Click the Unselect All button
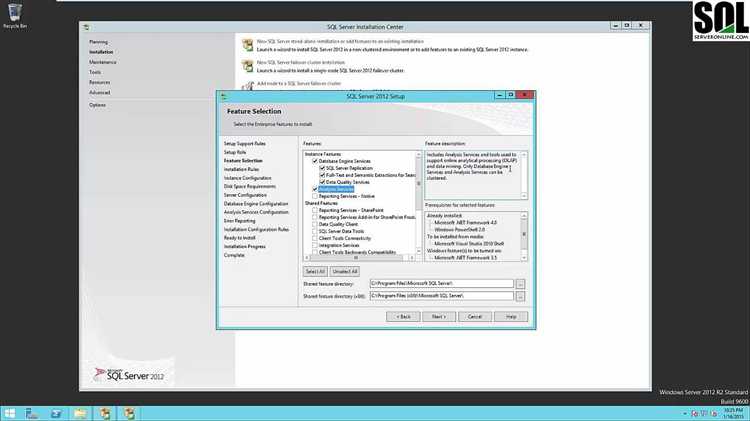The width and height of the screenshot is (750, 421). point(345,271)
